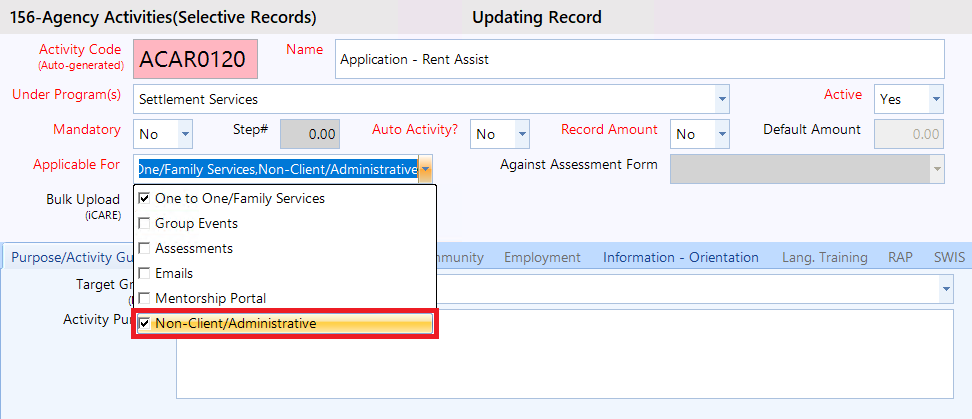Check the Group Events checkbox
972x419 pixels.
pos(145,223)
